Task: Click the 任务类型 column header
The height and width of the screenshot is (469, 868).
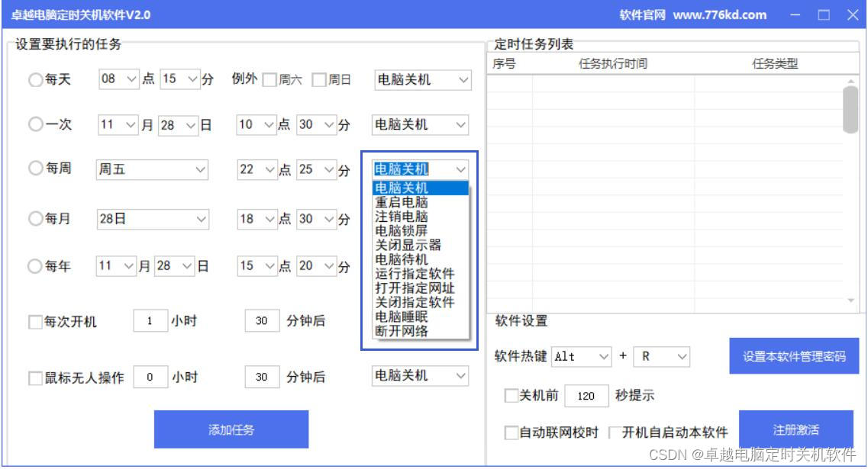Action: 775,63
